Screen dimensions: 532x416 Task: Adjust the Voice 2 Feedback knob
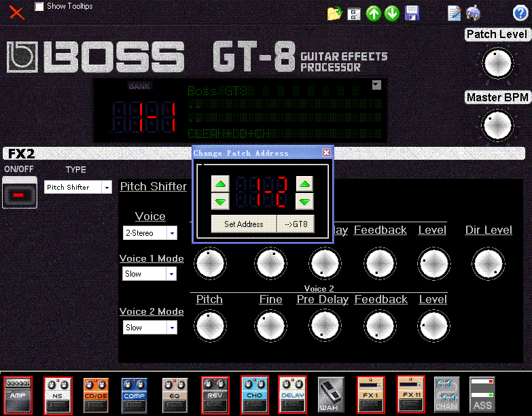(380, 326)
